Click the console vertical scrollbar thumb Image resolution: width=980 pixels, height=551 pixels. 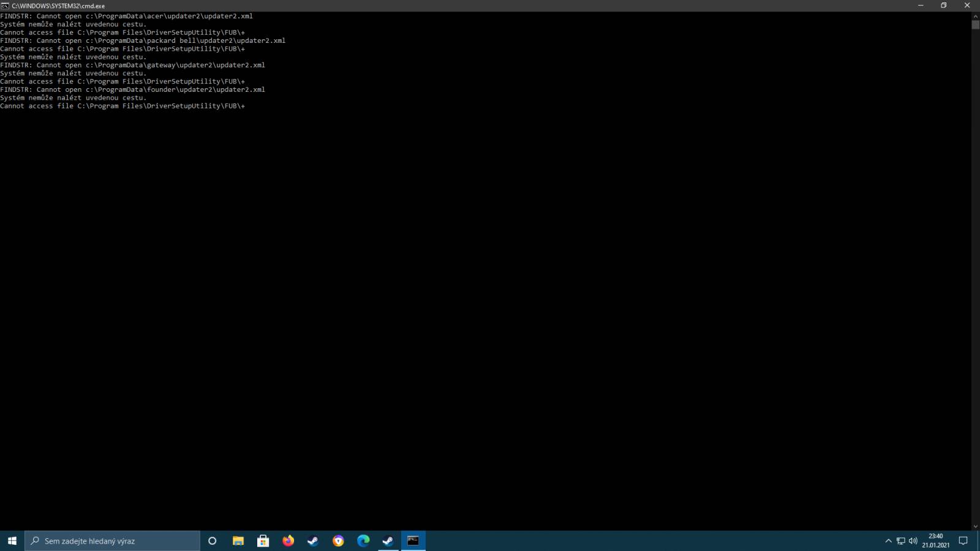point(975,24)
